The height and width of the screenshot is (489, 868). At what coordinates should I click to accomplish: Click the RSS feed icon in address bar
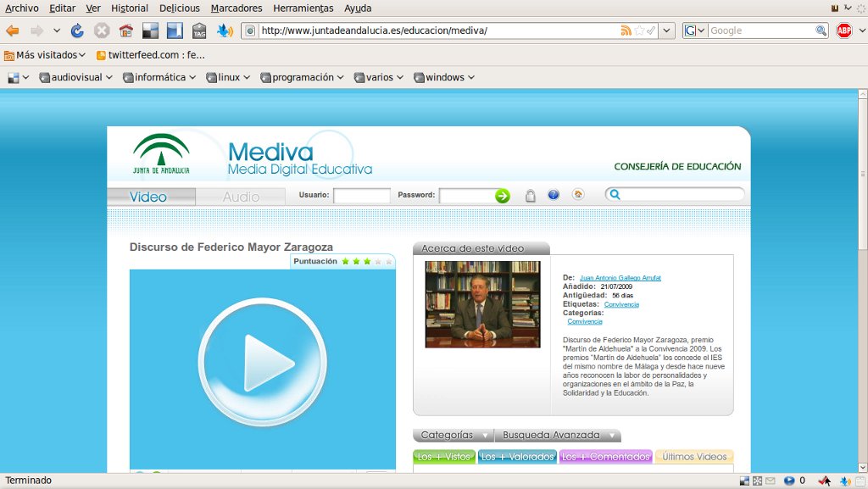coord(626,31)
